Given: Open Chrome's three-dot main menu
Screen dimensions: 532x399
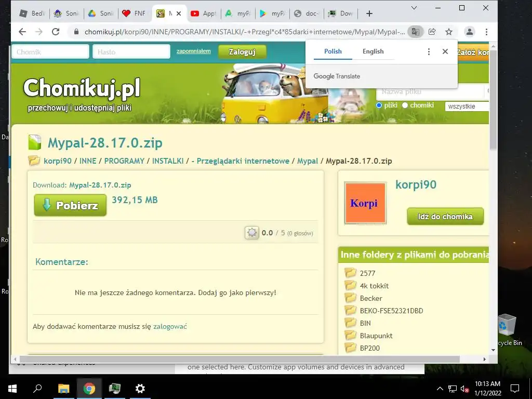Looking at the screenshot, I should (x=486, y=32).
